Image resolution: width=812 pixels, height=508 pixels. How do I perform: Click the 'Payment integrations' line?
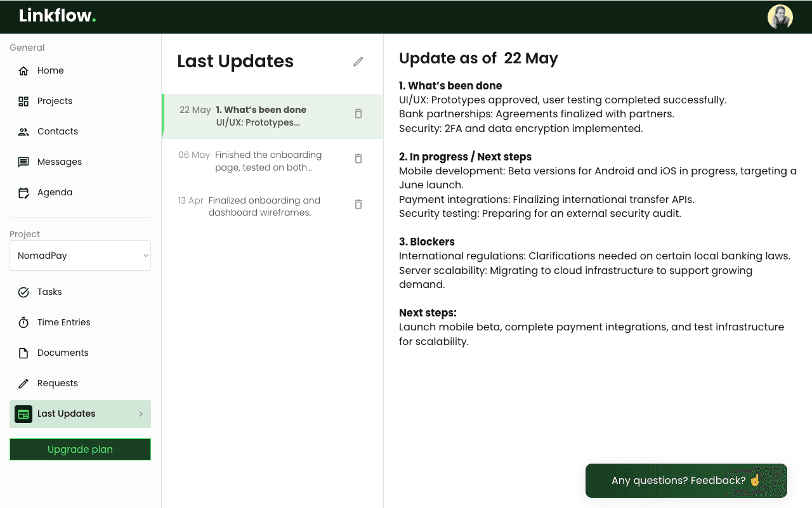pos(547,199)
